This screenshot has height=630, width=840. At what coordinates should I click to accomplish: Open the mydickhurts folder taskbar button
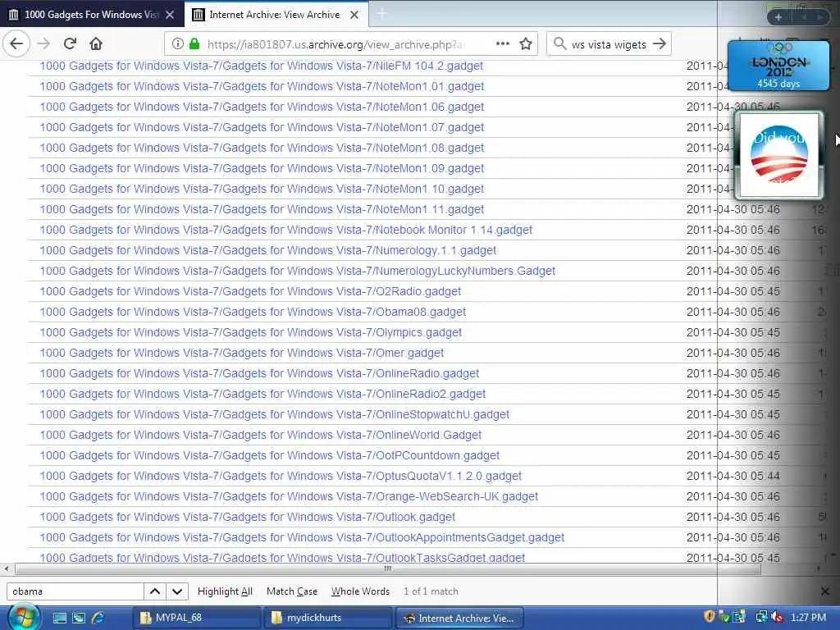point(328,618)
